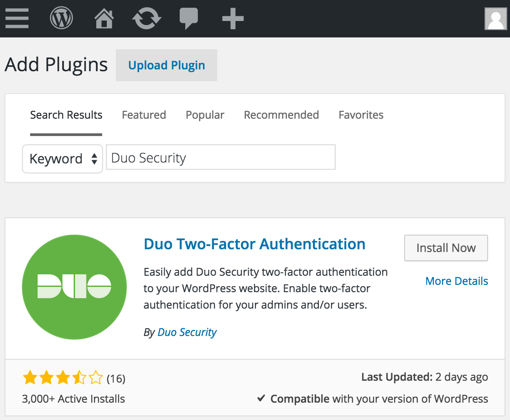Open More Details link
This screenshot has width=510, height=420.
point(457,281)
